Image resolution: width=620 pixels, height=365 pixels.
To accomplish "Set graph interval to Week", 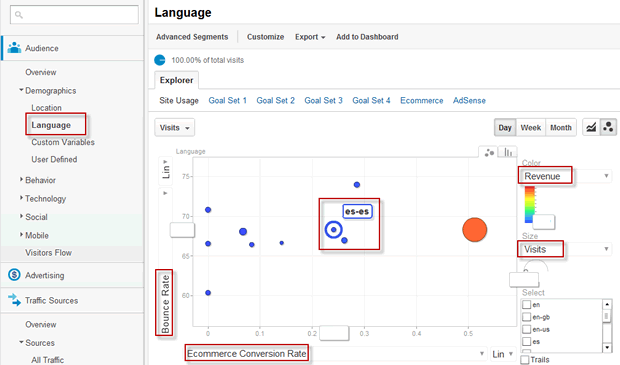I will pyautogui.click(x=531, y=127).
